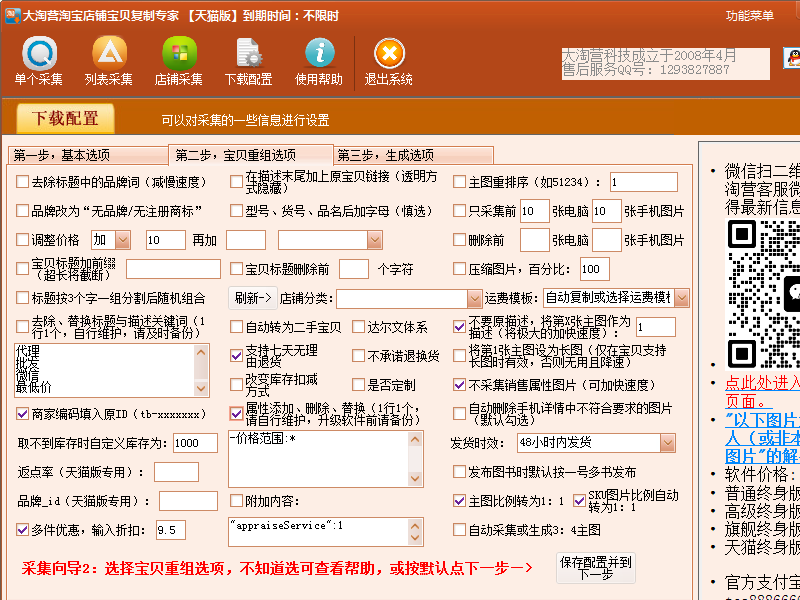This screenshot has width=800, height=600.
Task: Expand the 运费模板 dropdown
Action: [x=681, y=298]
